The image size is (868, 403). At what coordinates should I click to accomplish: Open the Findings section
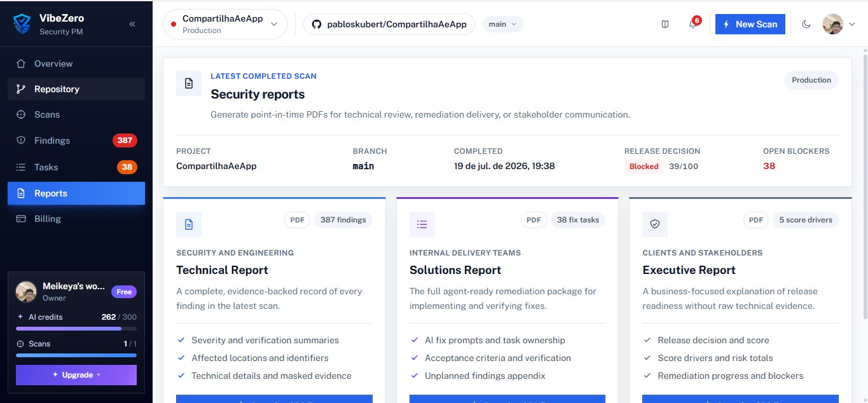click(x=76, y=140)
